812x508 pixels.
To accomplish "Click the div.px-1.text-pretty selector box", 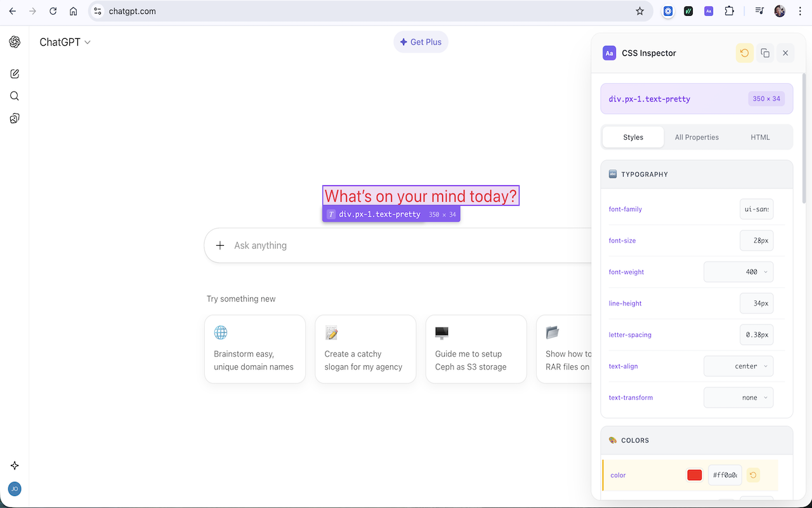I will point(697,98).
